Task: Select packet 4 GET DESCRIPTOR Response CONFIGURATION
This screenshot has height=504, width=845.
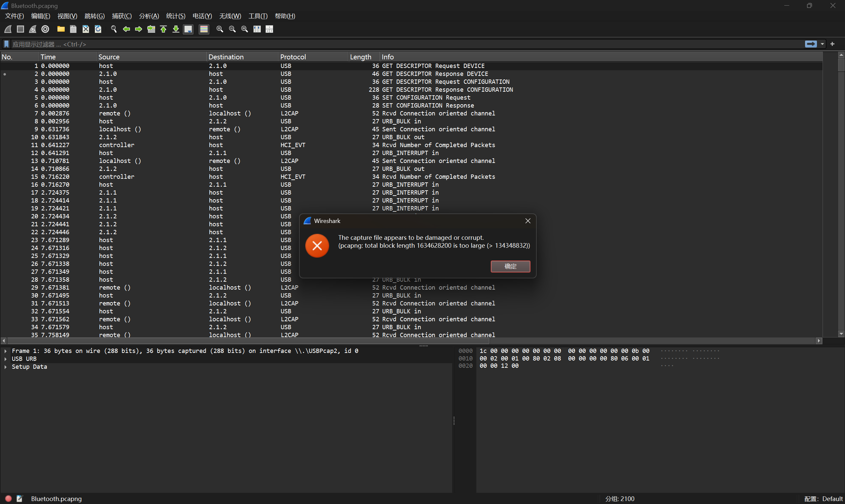Action: (x=411, y=90)
